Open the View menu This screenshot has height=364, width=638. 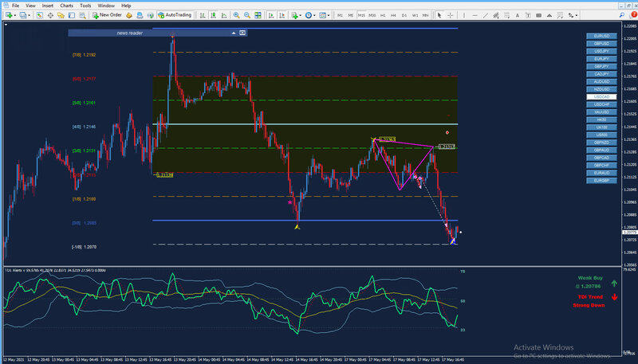click(x=30, y=6)
